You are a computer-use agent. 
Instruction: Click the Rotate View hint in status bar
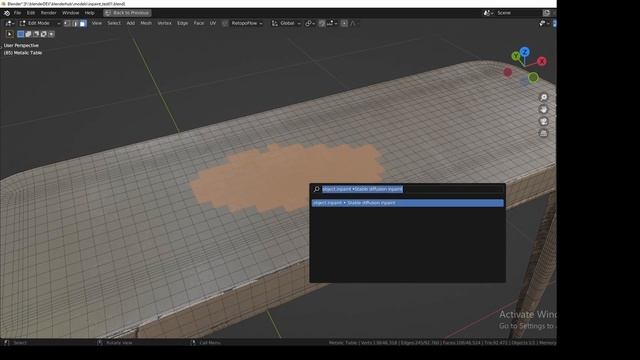coord(119,343)
